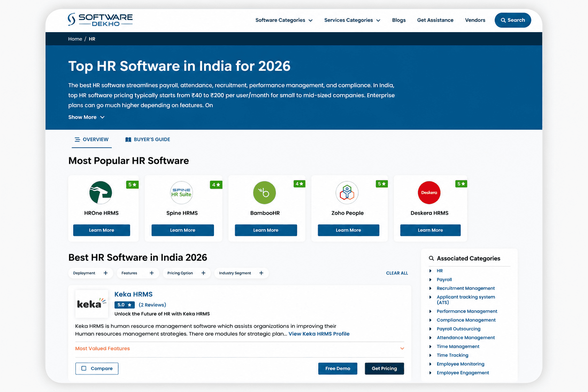Open Employee Monitoring category
This screenshot has width=588, height=392.
coord(461,364)
